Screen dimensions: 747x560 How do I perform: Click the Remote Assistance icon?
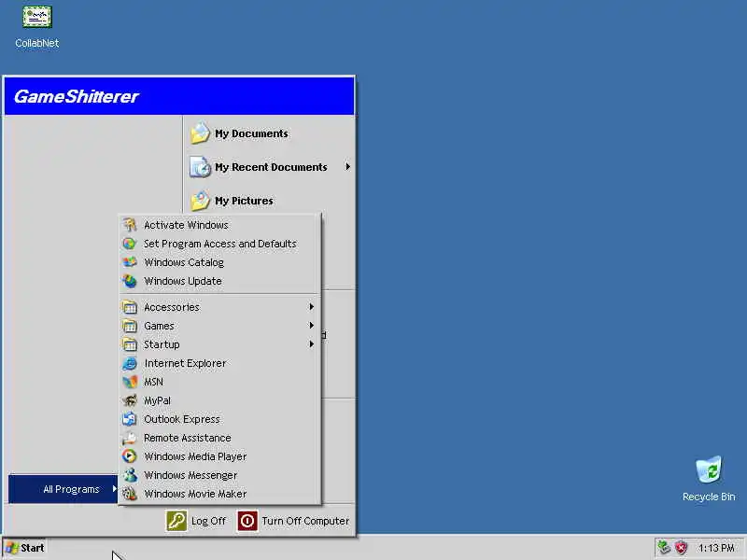coord(130,438)
